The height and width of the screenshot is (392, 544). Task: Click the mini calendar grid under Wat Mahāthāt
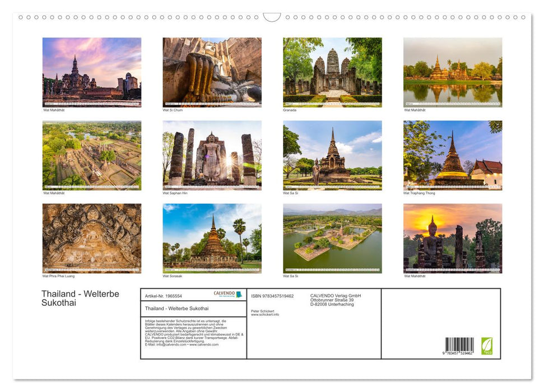tap(92, 102)
